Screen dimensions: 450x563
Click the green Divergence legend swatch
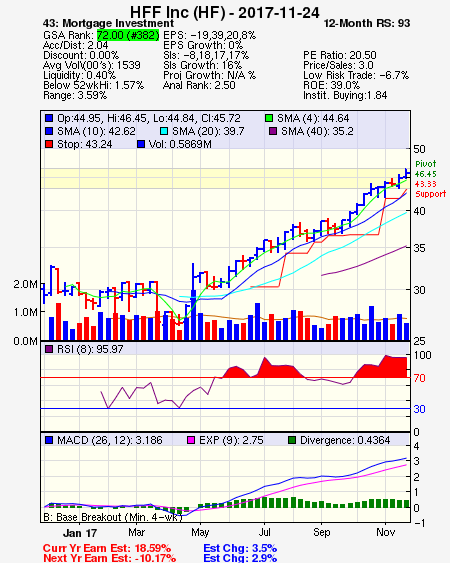(x=292, y=440)
